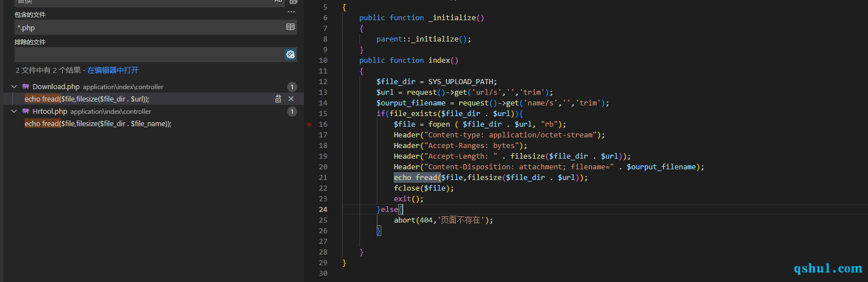The width and height of the screenshot is (868, 282).
Task: Click line number 6 in the gutter
Action: (325, 18)
